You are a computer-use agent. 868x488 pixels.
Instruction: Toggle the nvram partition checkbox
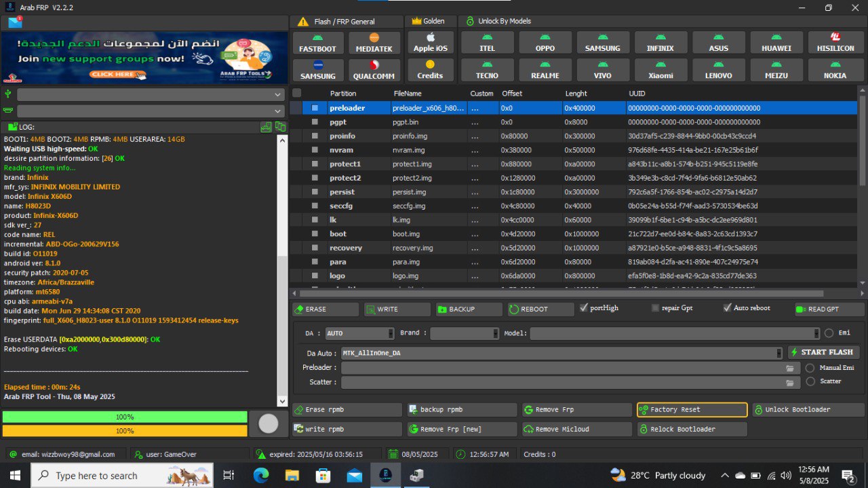click(315, 150)
